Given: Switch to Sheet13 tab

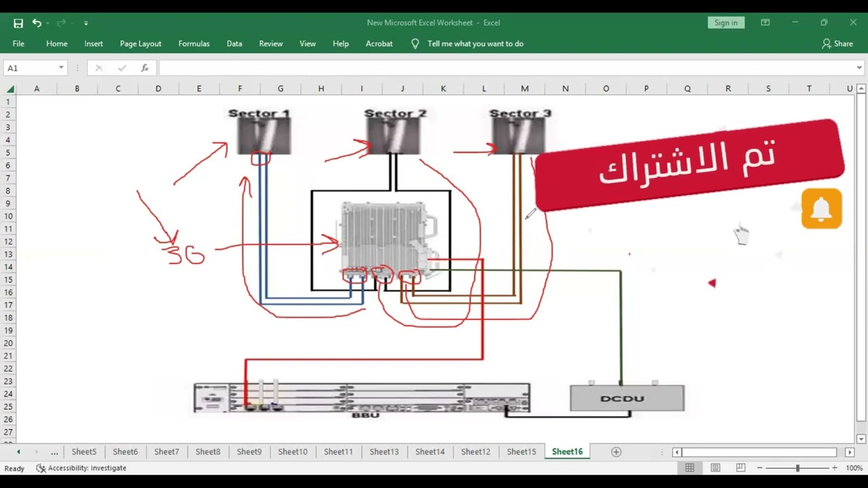Looking at the screenshot, I should (384, 452).
